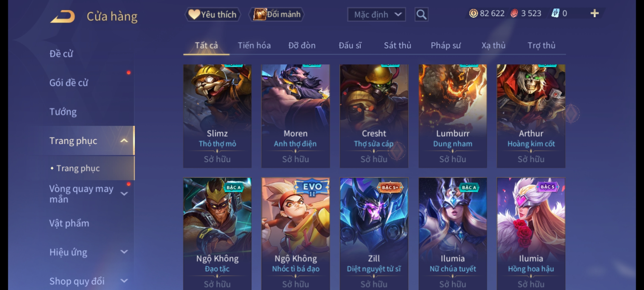Switch to the Tiến hóa tab
This screenshot has height=290, width=644.
pos(254,45)
